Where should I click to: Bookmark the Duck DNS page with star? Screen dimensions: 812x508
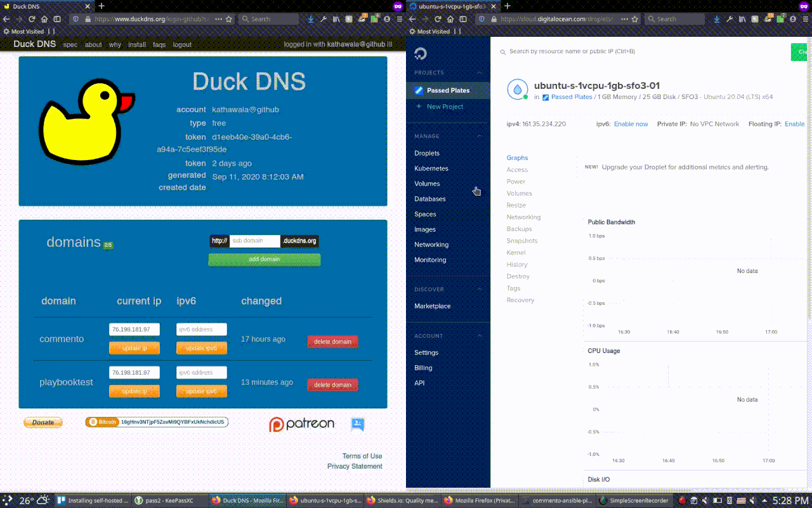click(x=229, y=19)
